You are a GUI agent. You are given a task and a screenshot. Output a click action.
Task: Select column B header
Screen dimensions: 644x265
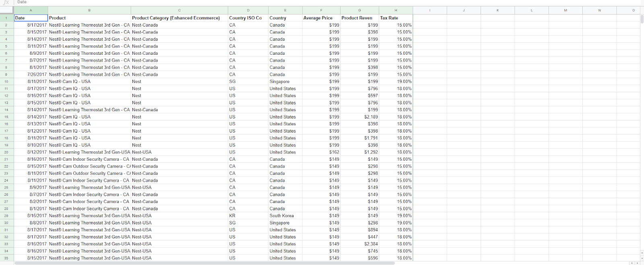(89, 10)
